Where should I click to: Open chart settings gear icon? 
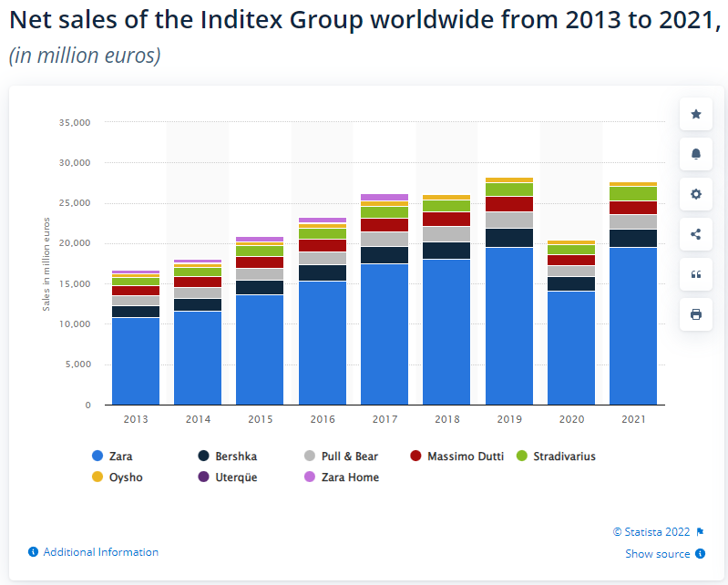coord(695,194)
